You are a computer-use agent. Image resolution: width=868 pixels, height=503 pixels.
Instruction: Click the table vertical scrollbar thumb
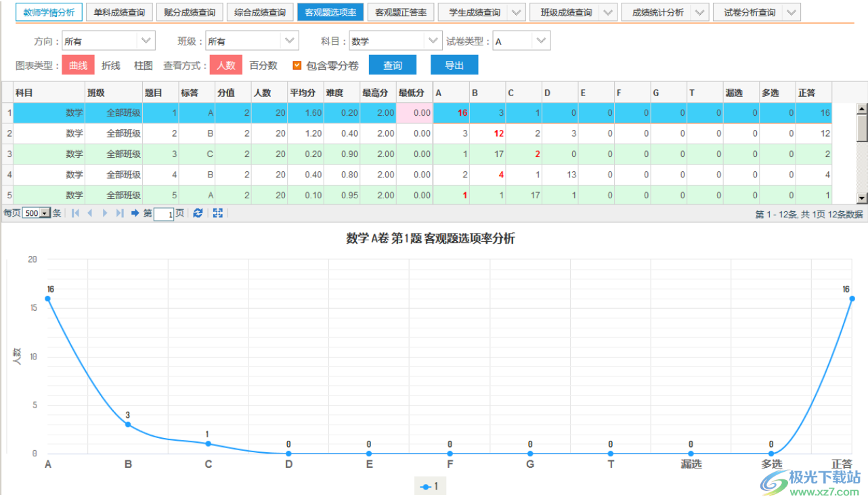point(862,128)
